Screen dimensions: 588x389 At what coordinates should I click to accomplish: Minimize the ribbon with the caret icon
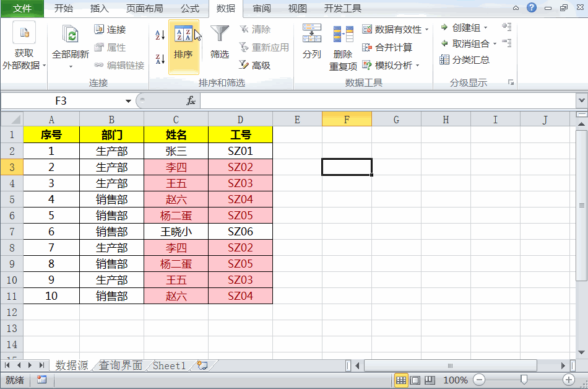point(516,8)
